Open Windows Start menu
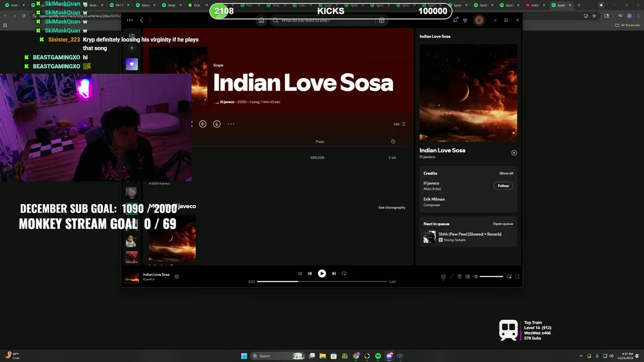644x362 pixels. 244,356
